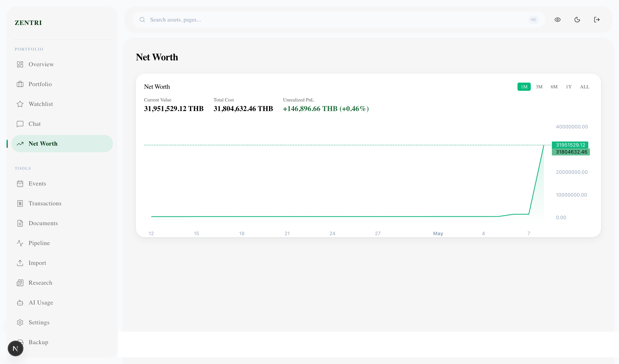The image size is (619, 364).
Task: Click the Unrealized PnL +146,896.66 THB value
Action: 326,109
